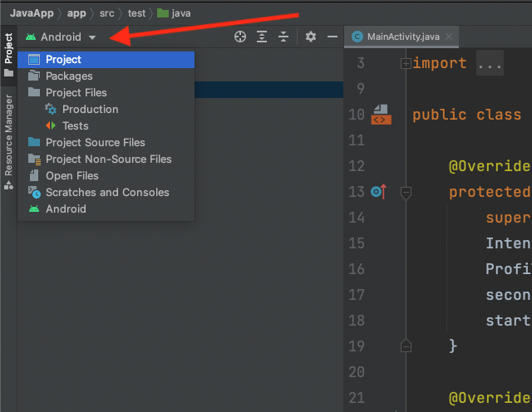This screenshot has width=532, height=412.
Task: Click the Project Non-Source Files icon
Action: (34, 159)
